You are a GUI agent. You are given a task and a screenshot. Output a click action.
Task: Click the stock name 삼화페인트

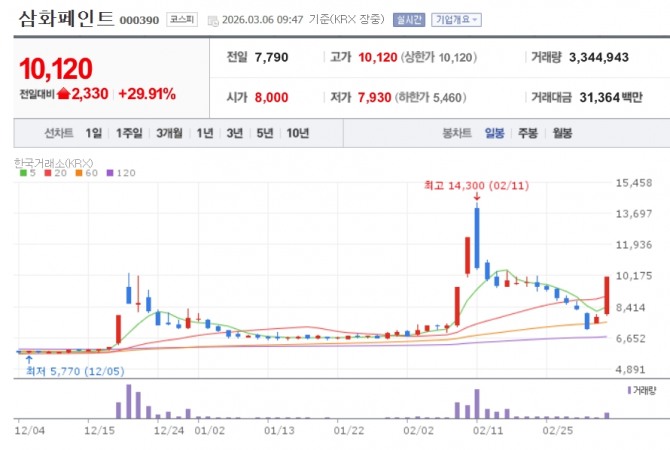tap(66, 19)
